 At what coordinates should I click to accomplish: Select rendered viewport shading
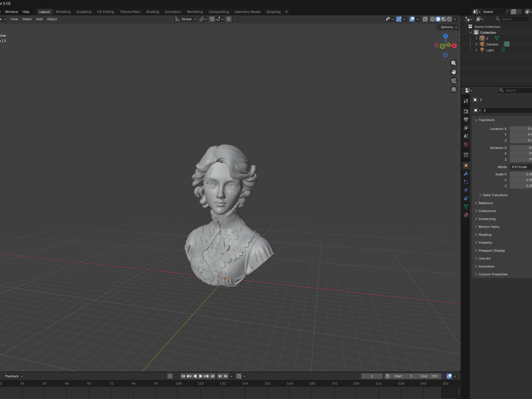(449, 19)
